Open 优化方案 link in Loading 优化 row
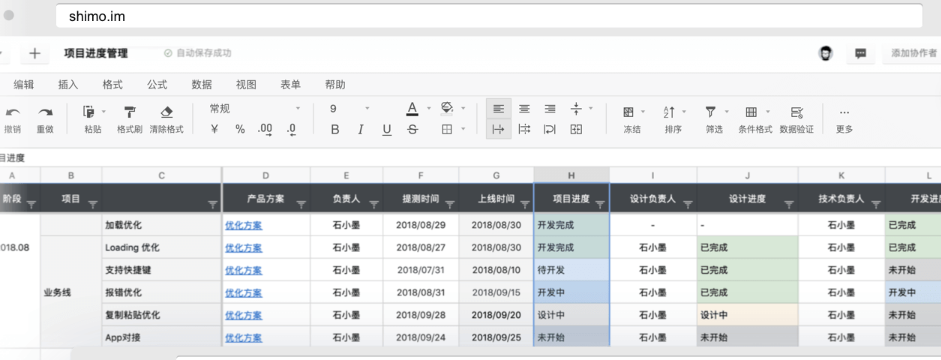Screen dimensions: 941x360 tap(244, 247)
